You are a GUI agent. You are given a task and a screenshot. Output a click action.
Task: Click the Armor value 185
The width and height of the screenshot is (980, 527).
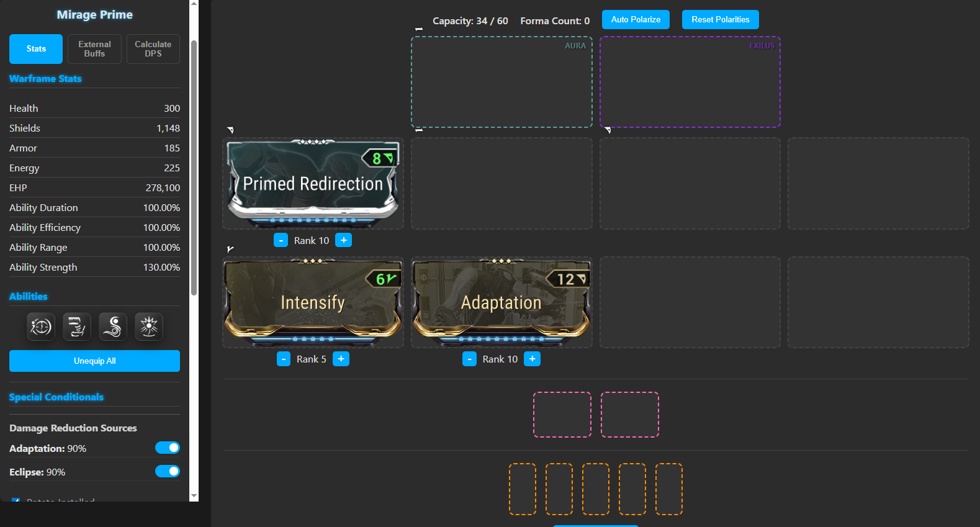[172, 148]
